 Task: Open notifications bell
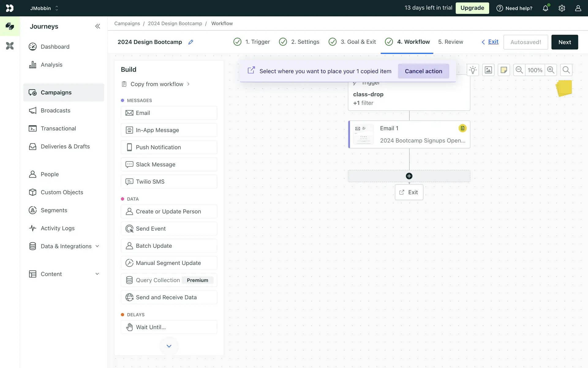coord(545,8)
